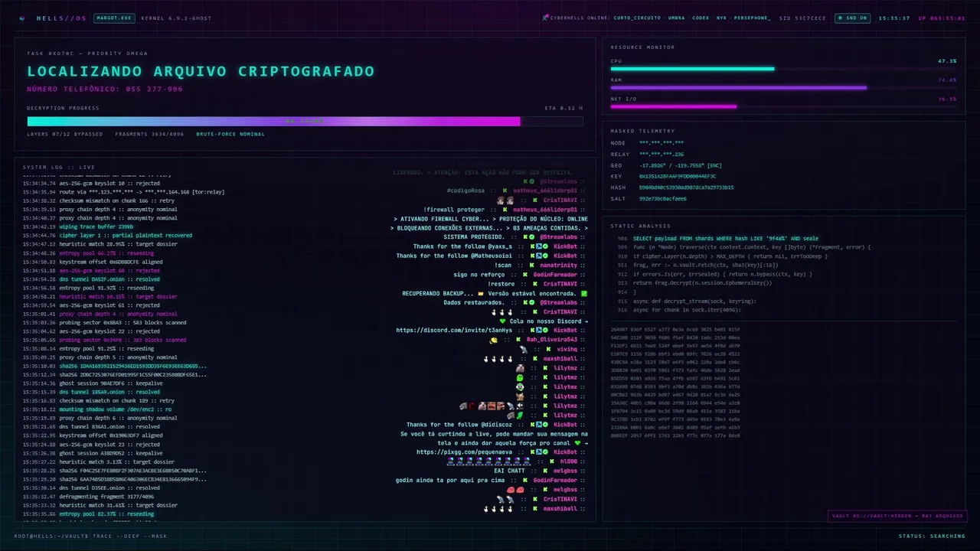
Task: Click the NET I/O usage bar
Action: 783,106
